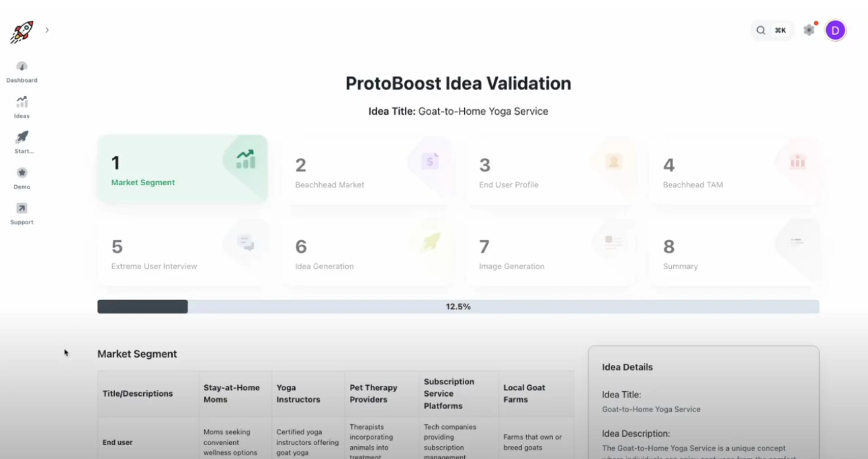Screen dimensions: 868x459
Task: Open settings via the gear icon
Action: click(810, 30)
